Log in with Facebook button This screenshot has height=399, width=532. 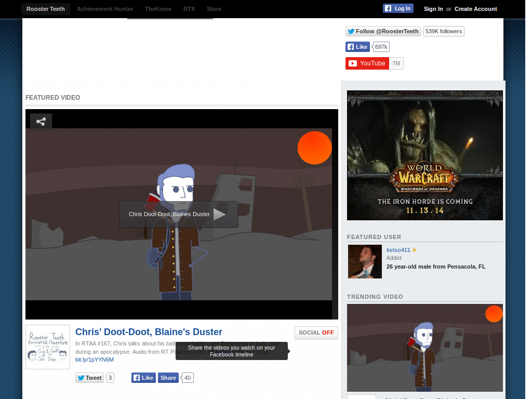398,8
